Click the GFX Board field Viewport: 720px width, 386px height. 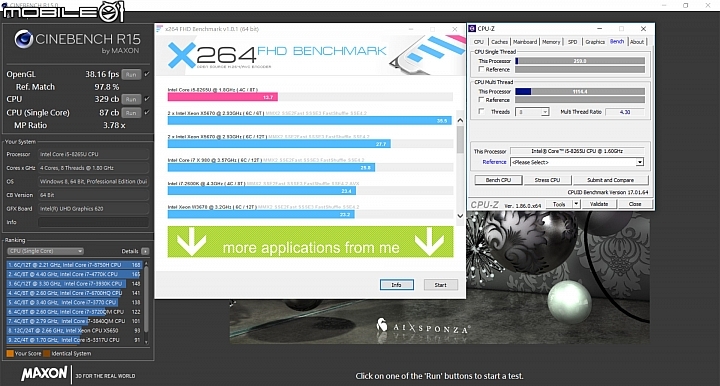[x=93, y=208]
